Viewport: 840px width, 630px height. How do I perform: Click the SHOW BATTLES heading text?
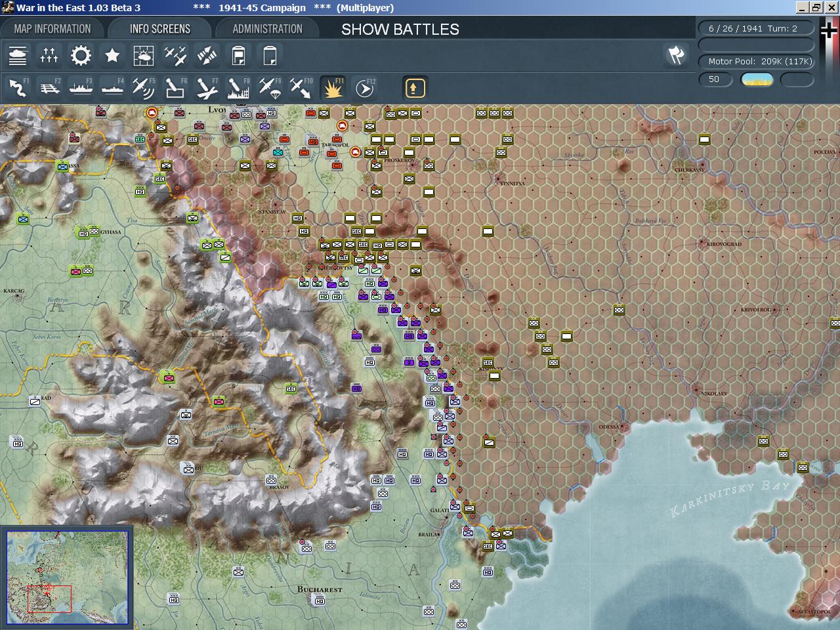click(x=400, y=30)
